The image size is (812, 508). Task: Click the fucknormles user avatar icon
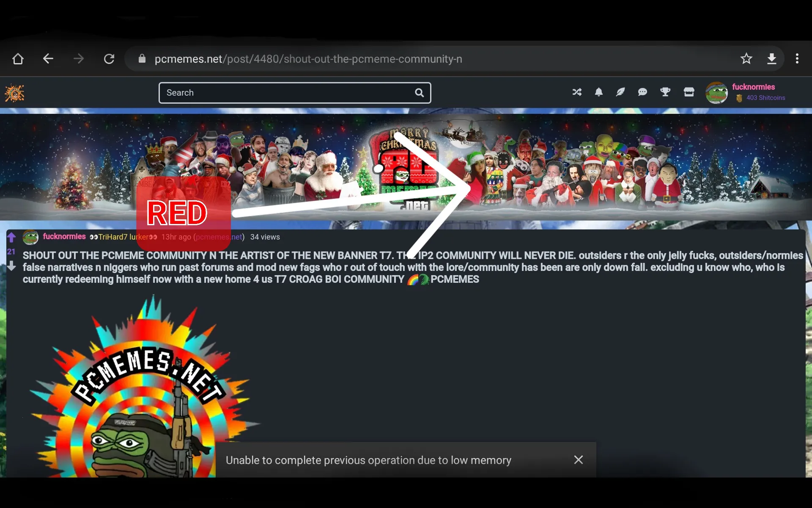click(716, 92)
